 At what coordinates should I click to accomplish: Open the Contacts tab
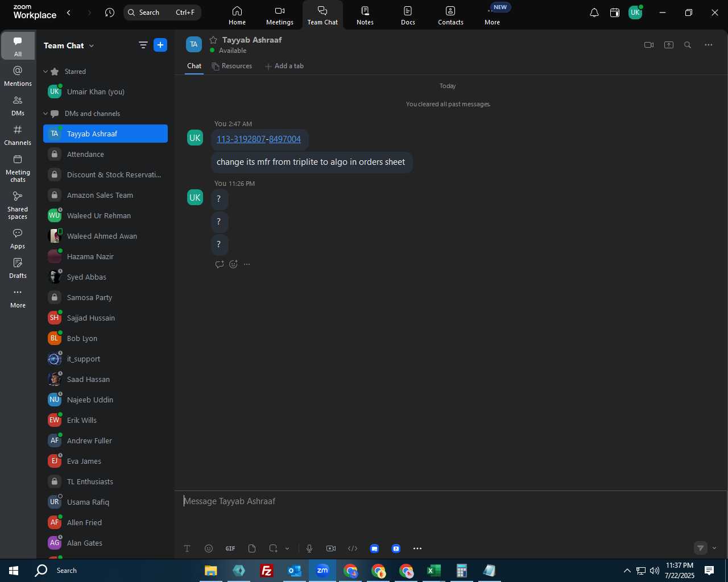(x=450, y=15)
